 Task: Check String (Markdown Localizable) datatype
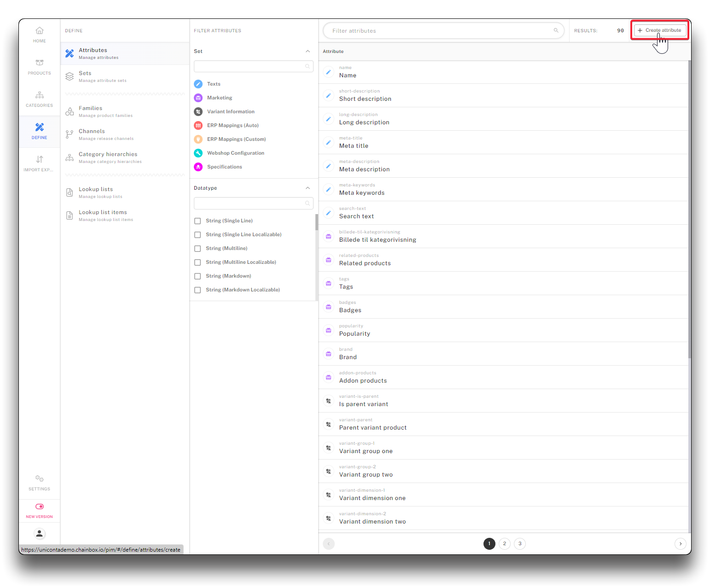click(198, 290)
